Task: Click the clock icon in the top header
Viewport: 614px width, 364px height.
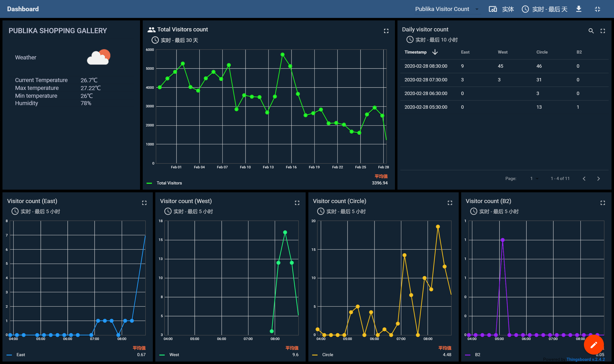Action: (525, 9)
